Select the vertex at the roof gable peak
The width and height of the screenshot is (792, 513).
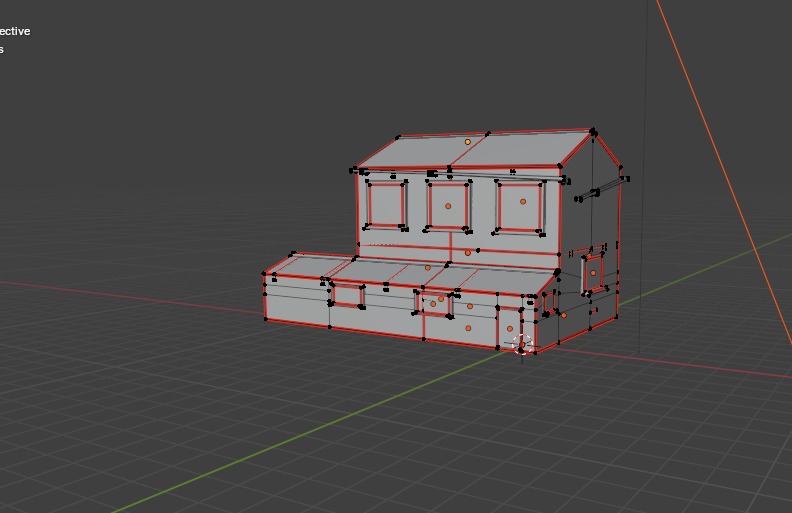click(593, 131)
